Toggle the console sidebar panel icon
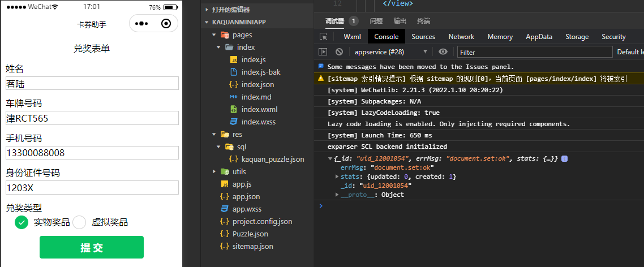The height and width of the screenshot is (267, 644). (x=323, y=52)
